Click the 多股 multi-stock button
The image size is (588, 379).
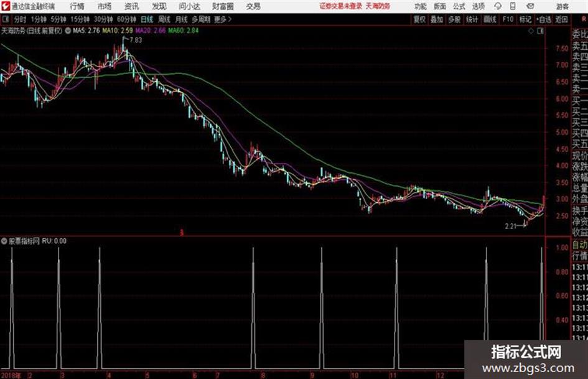pyautogui.click(x=454, y=19)
